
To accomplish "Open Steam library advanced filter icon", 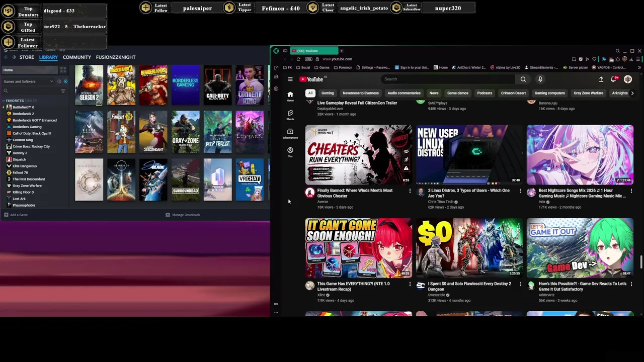I will click(63, 91).
